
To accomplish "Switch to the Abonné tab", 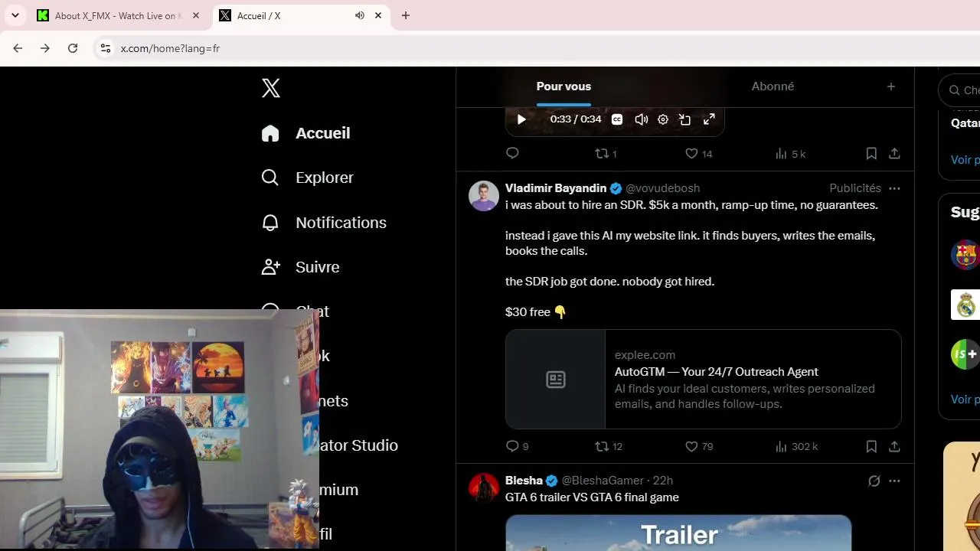I will coord(773,86).
